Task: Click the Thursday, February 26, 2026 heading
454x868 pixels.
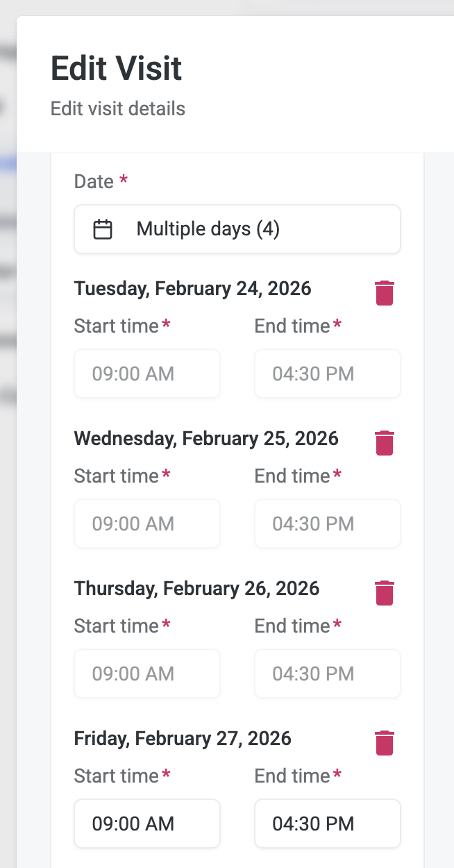Action: pyautogui.click(x=196, y=588)
